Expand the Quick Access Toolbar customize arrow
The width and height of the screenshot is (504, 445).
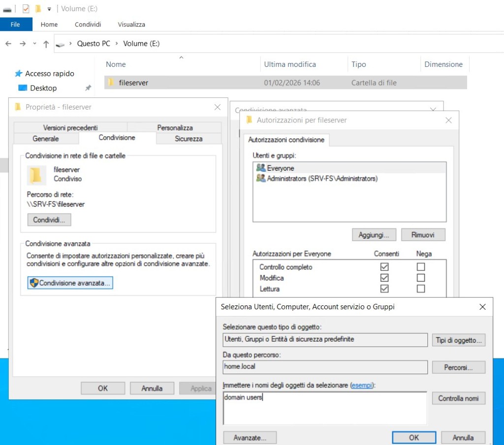(49, 9)
